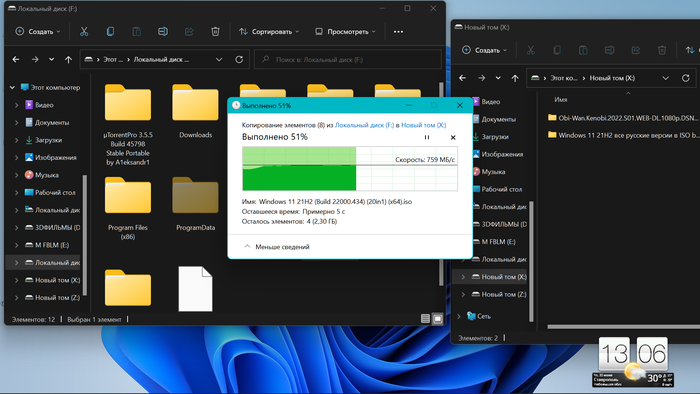This screenshot has width=700, height=394.
Task: Go back using the left arrow in X: window
Action: [462, 78]
